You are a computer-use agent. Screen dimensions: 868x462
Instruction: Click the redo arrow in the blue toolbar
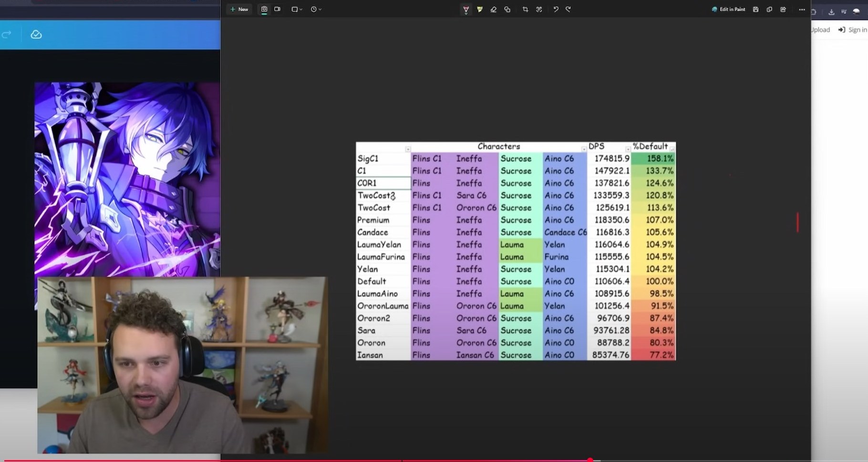[x=6, y=34]
